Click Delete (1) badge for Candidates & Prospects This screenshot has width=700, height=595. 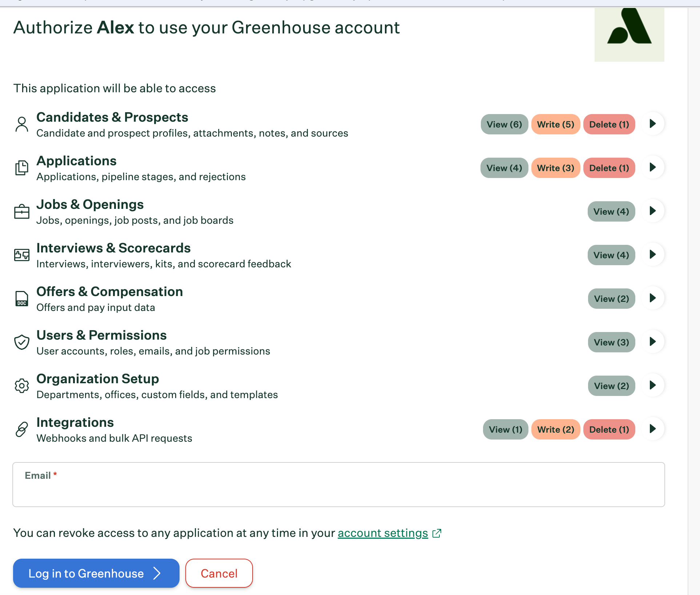609,124
